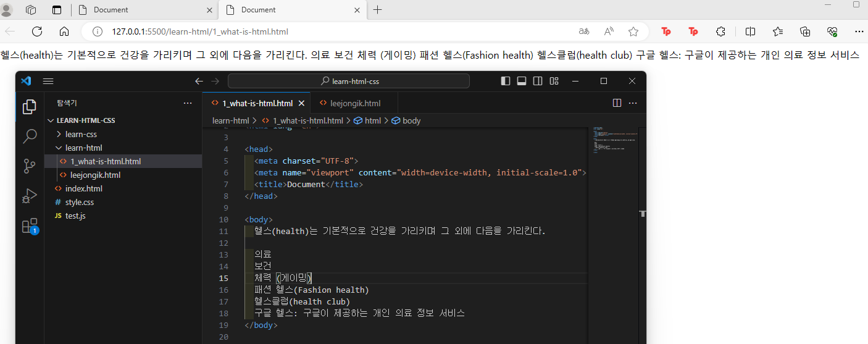Open the VS Code hamburger menu
The height and width of the screenshot is (344, 868).
click(x=48, y=81)
